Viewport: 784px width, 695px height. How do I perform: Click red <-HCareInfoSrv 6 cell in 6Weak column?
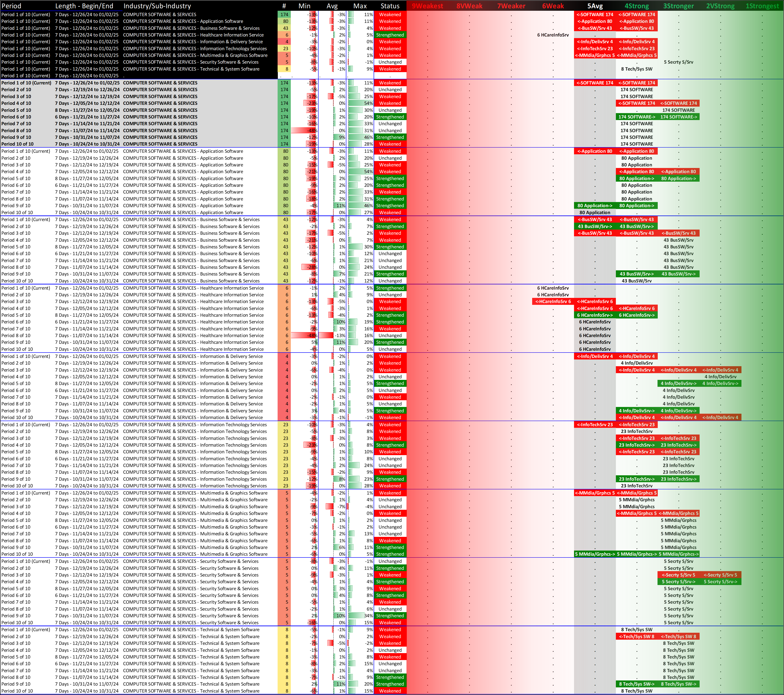tap(553, 302)
